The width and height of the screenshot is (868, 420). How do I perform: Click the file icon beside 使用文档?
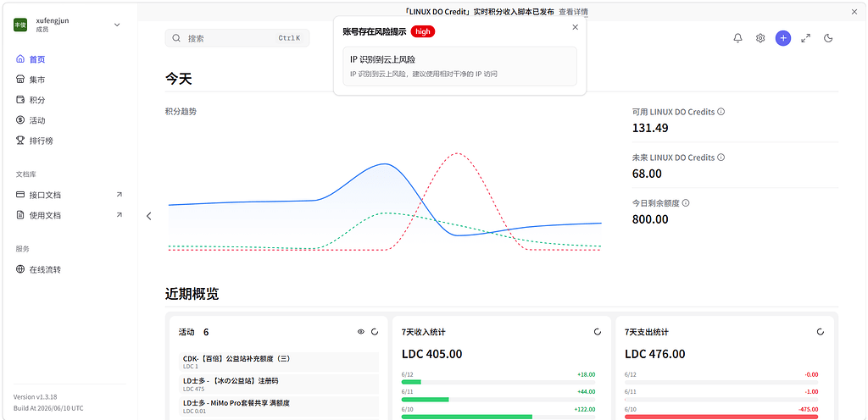click(x=20, y=216)
